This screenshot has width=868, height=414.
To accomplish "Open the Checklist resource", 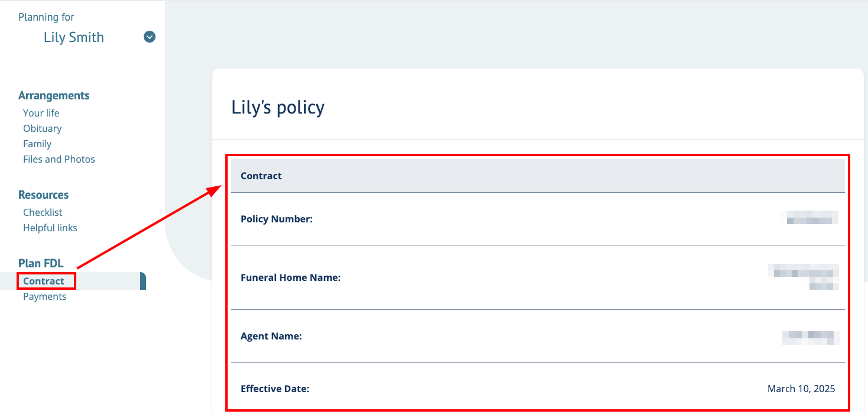I will pyautogui.click(x=43, y=212).
